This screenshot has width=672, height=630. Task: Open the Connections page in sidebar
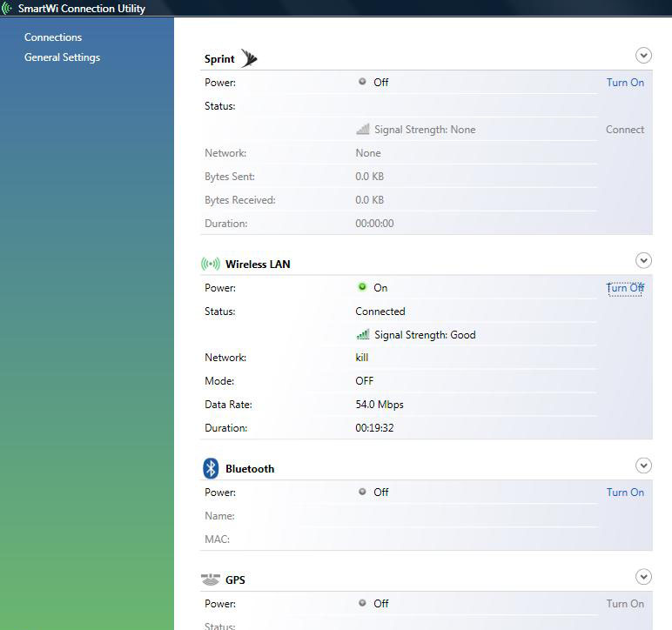[53, 37]
